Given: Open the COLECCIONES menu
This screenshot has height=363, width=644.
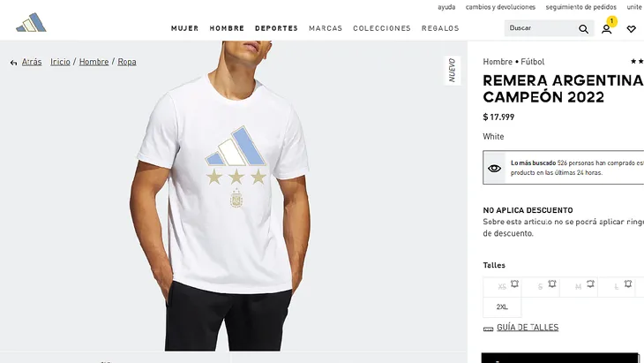Looking at the screenshot, I should [x=382, y=28].
